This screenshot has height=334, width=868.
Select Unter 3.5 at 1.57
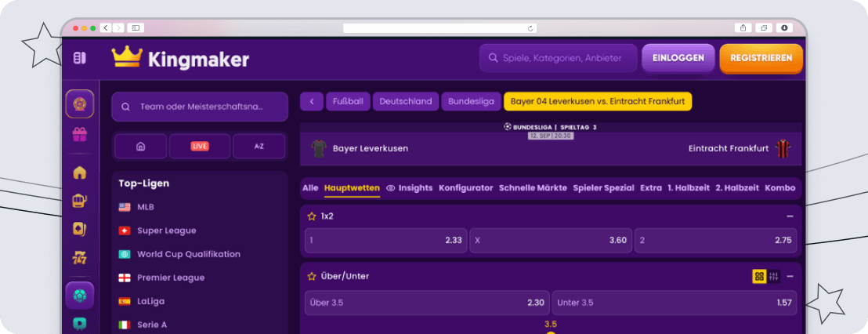pyautogui.click(x=675, y=303)
